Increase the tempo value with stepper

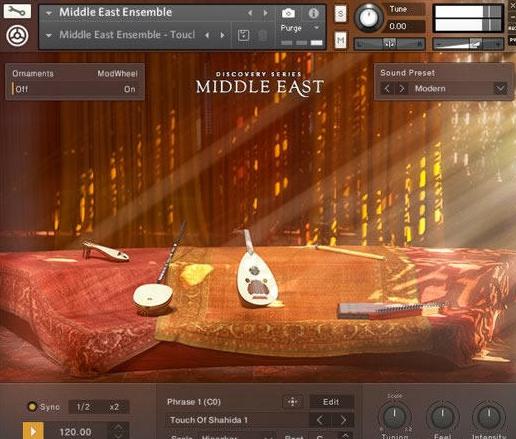pyautogui.click(x=118, y=427)
